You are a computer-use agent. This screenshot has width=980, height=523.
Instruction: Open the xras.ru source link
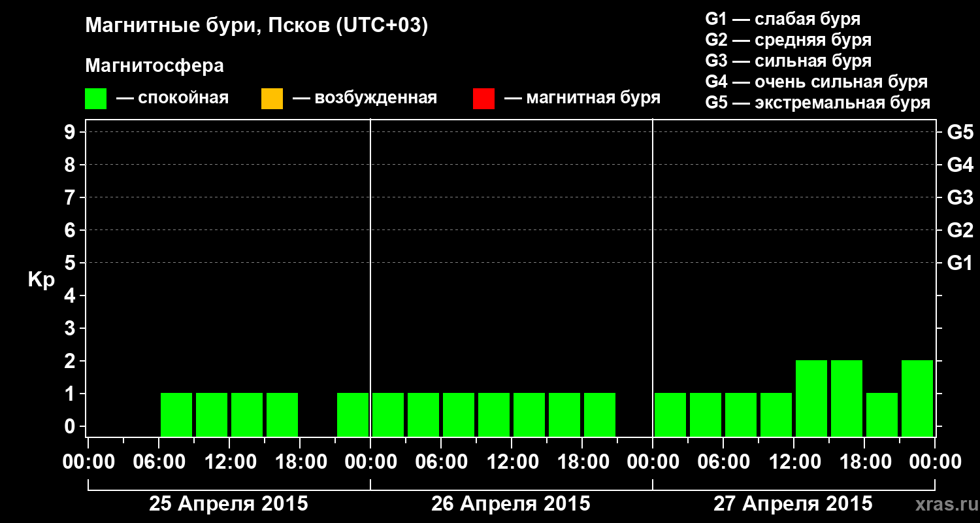click(x=945, y=505)
